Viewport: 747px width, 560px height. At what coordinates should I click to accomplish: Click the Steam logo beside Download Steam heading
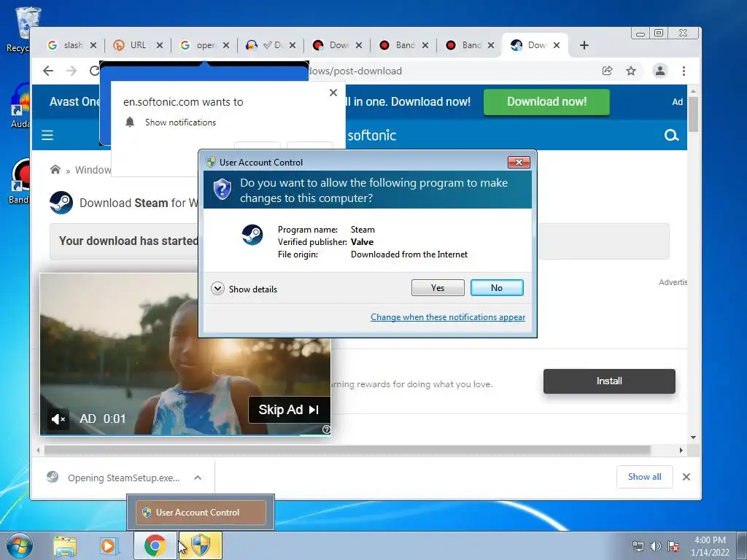pos(61,203)
